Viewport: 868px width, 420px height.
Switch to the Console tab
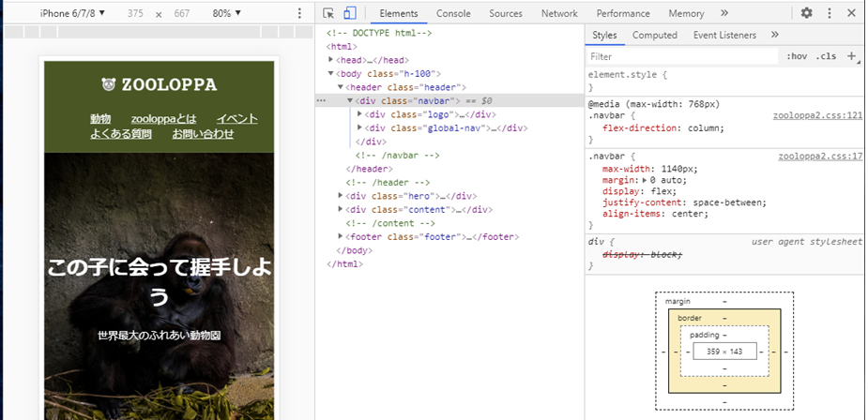(453, 13)
